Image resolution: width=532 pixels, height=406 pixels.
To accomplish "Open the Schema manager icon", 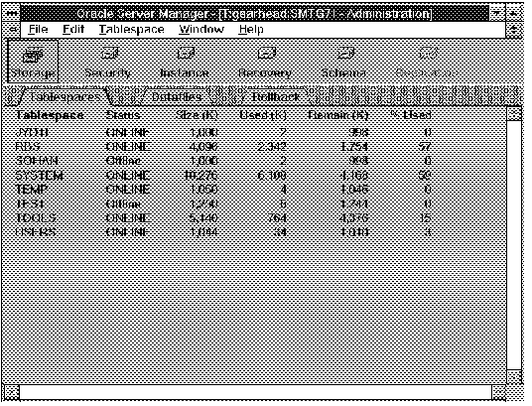I will pyautogui.click(x=344, y=63).
